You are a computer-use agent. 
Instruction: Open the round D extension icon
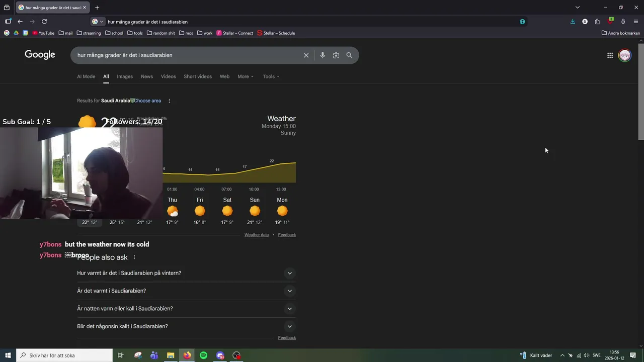585,22
